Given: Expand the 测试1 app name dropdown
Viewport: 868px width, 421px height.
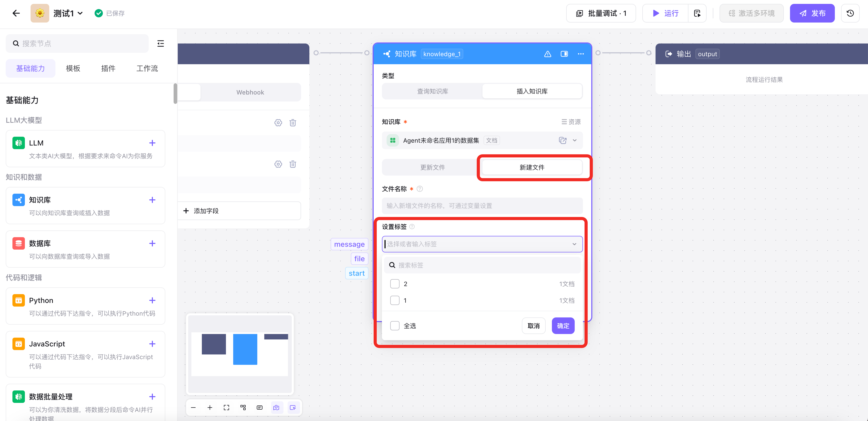Looking at the screenshot, I should click(80, 13).
